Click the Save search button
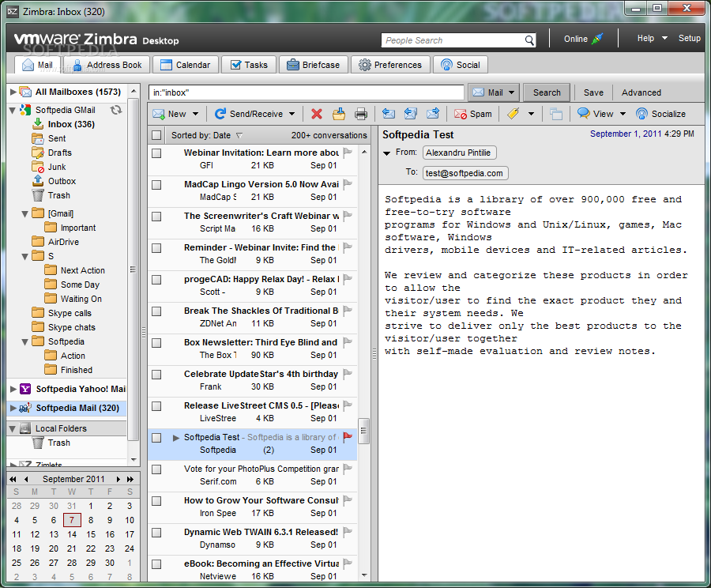Screen dimensions: 711x588 click(x=593, y=92)
